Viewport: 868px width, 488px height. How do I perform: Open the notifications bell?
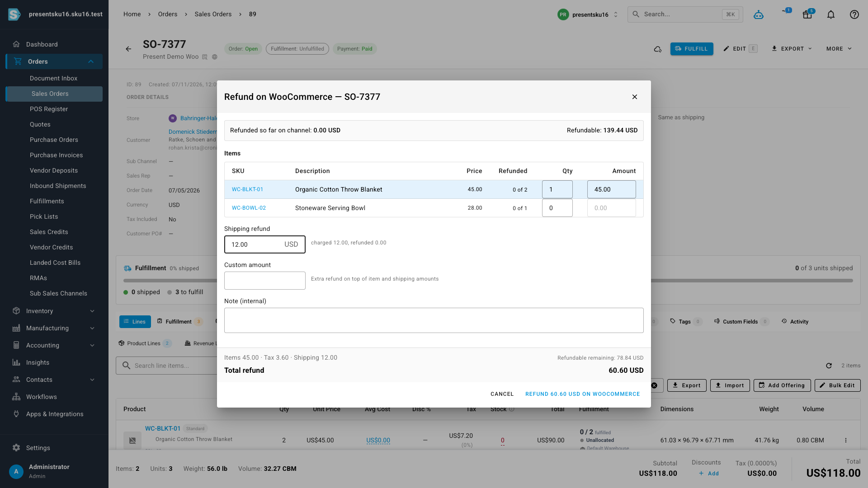tap(831, 14)
